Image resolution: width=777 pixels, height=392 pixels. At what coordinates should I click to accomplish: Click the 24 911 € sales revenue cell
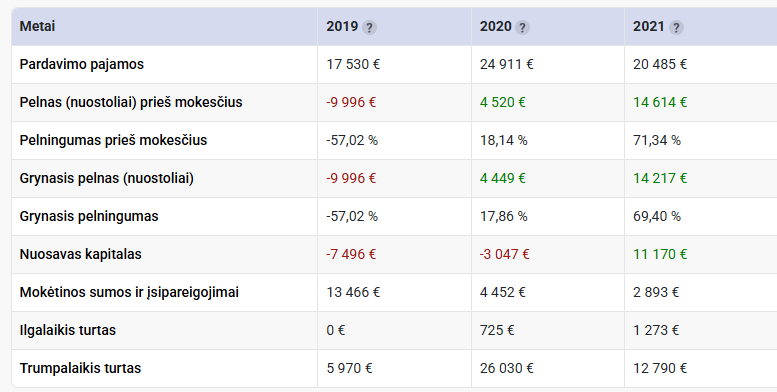click(x=506, y=64)
